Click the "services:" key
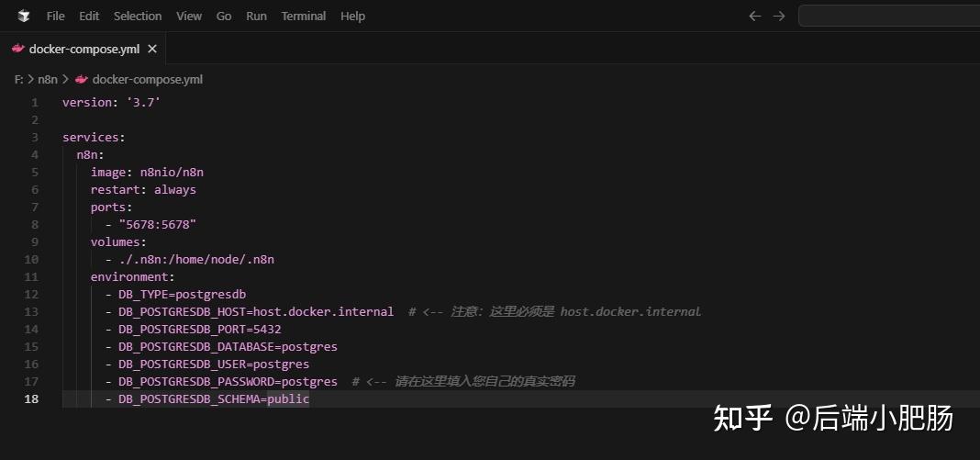The width and height of the screenshot is (980, 460). pyautogui.click(x=95, y=138)
